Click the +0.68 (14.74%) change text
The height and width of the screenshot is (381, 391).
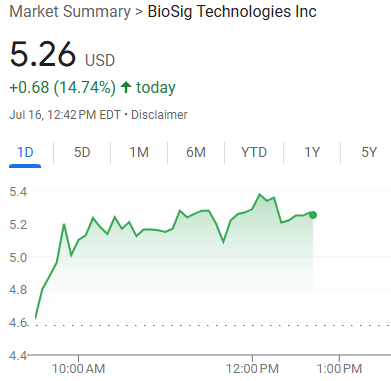coord(63,87)
